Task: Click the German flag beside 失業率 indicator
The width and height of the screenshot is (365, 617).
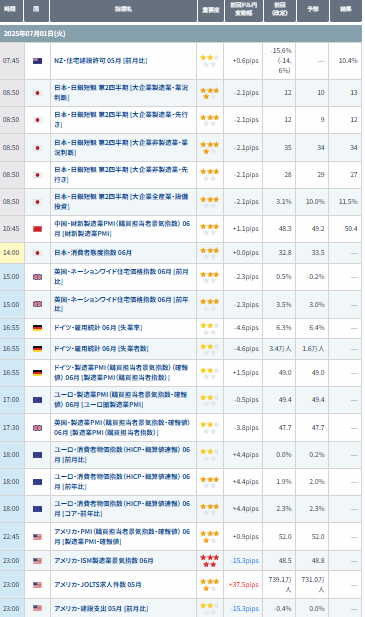Action: pyautogui.click(x=37, y=328)
